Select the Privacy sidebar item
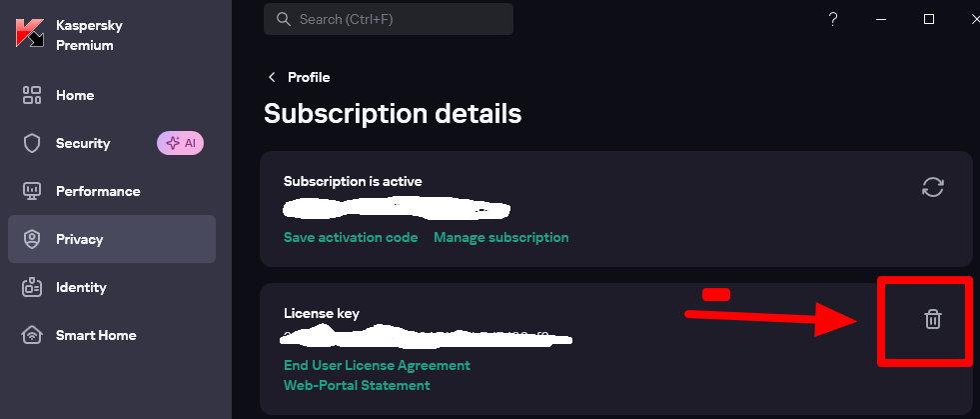The width and height of the screenshot is (980, 419). pyautogui.click(x=79, y=239)
